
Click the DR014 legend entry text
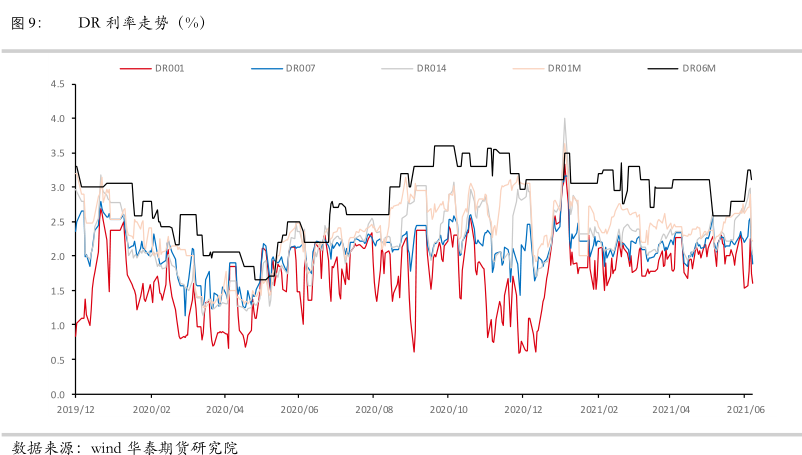pos(431,68)
